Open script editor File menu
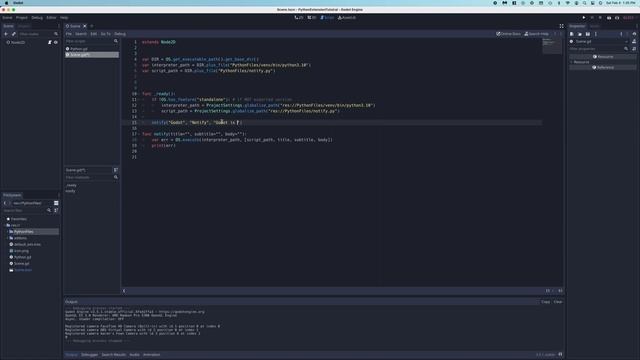The height and width of the screenshot is (360, 640). [69, 34]
